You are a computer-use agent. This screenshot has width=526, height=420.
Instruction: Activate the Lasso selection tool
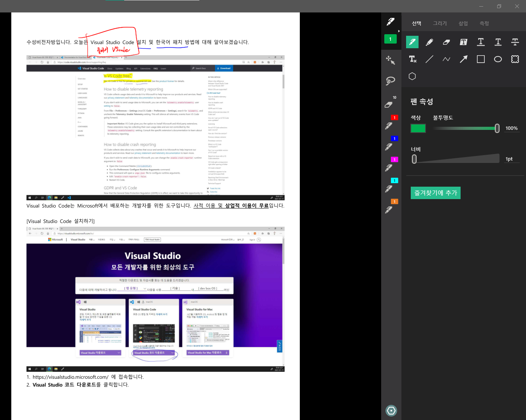(391, 81)
